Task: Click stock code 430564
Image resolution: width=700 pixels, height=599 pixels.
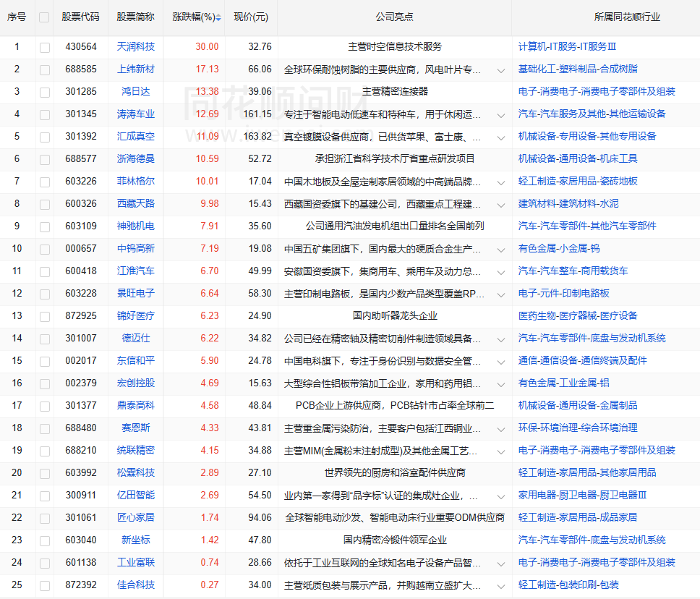Action: (81, 46)
